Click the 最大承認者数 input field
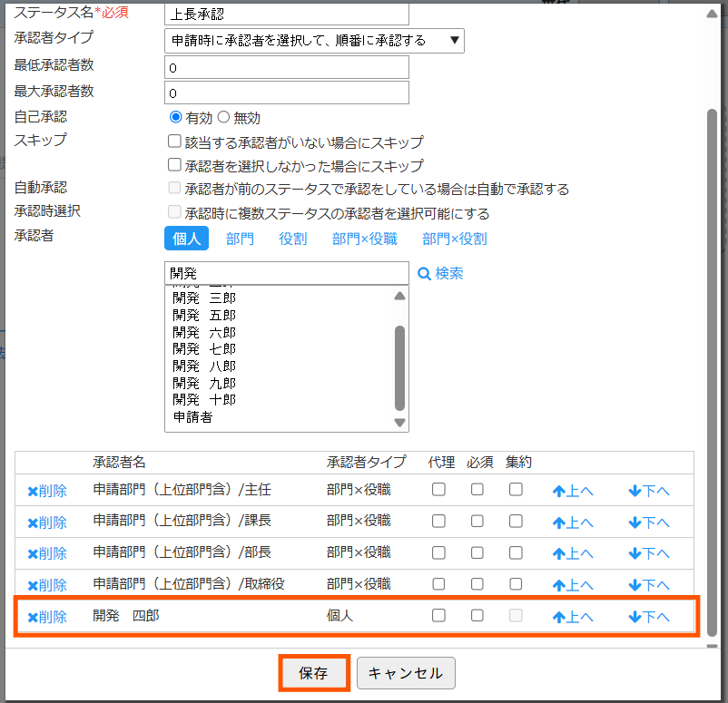The height and width of the screenshot is (703, 728). tap(287, 93)
